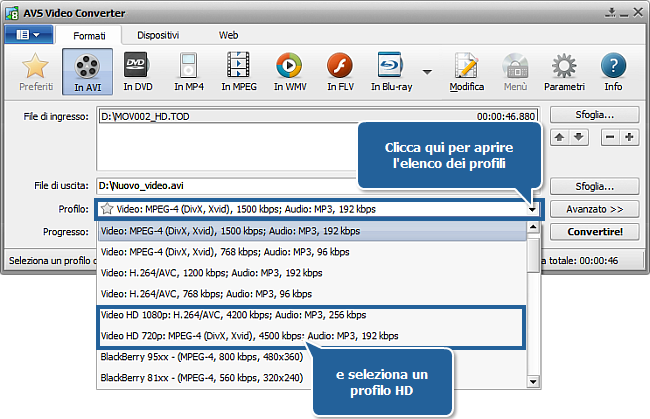
Task: Open the Menù disc menu tool
Action: 515,72
